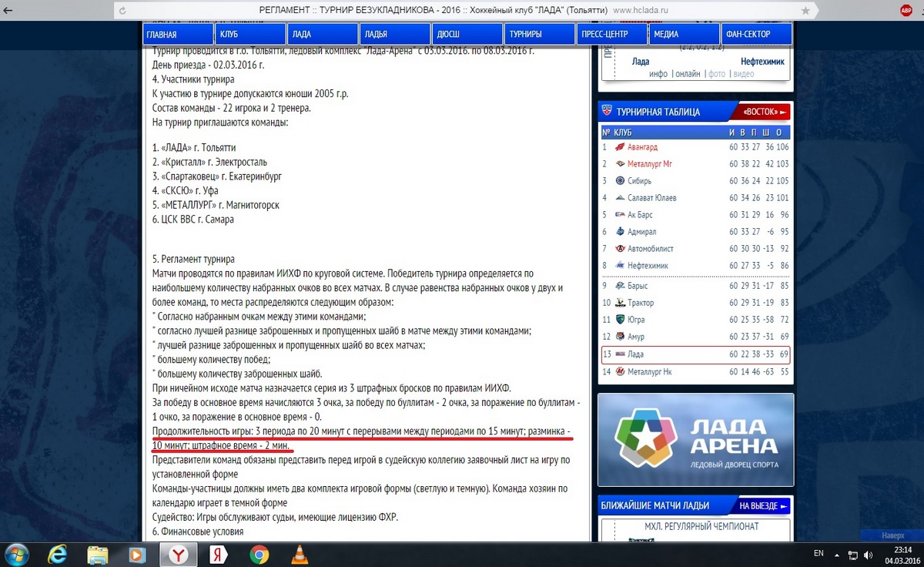This screenshot has width=924, height=567.
Task: Click the Ак Барс team logo
Action: (x=620, y=215)
